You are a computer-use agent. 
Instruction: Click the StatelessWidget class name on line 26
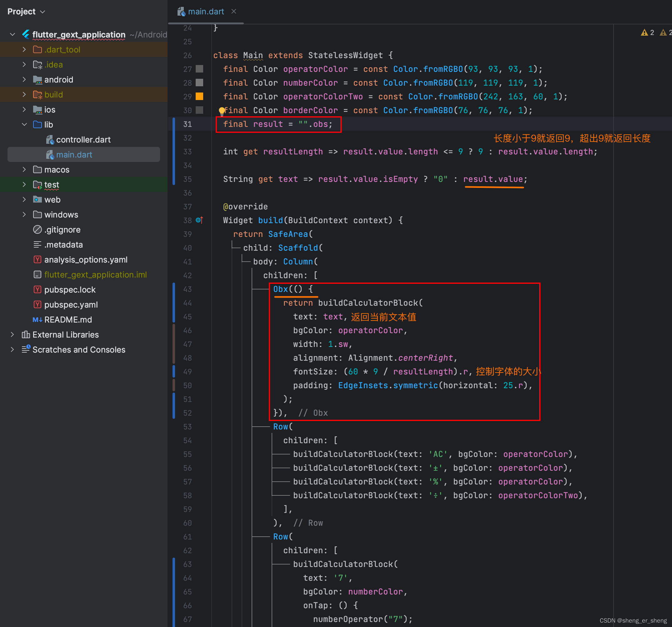(345, 55)
